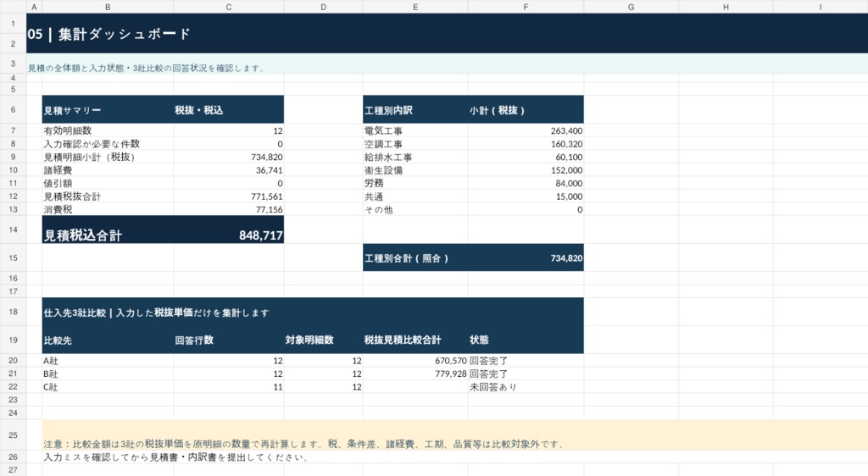The image size is (868, 476).
Task: Click the 見積税込合計 label cell
Action: 108,230
